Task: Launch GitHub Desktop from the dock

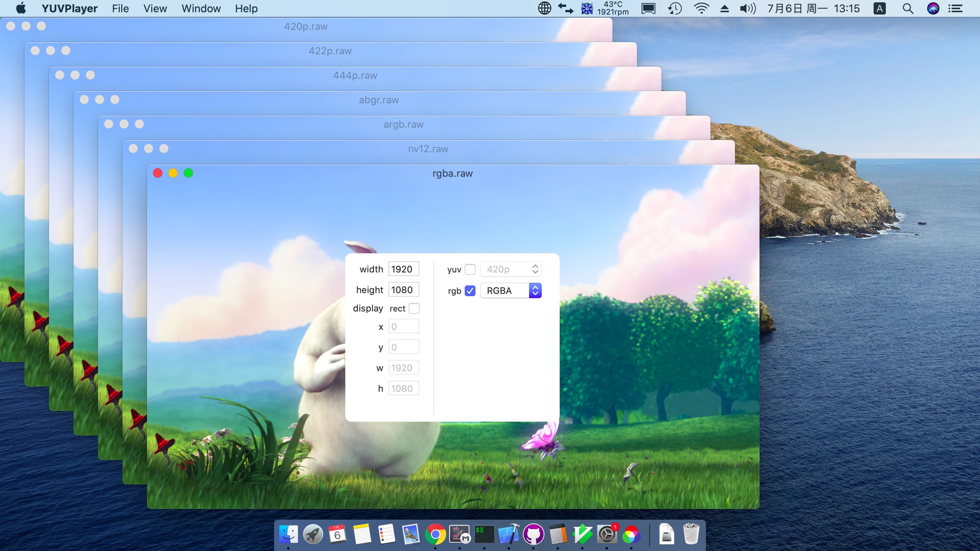Action: click(x=533, y=534)
